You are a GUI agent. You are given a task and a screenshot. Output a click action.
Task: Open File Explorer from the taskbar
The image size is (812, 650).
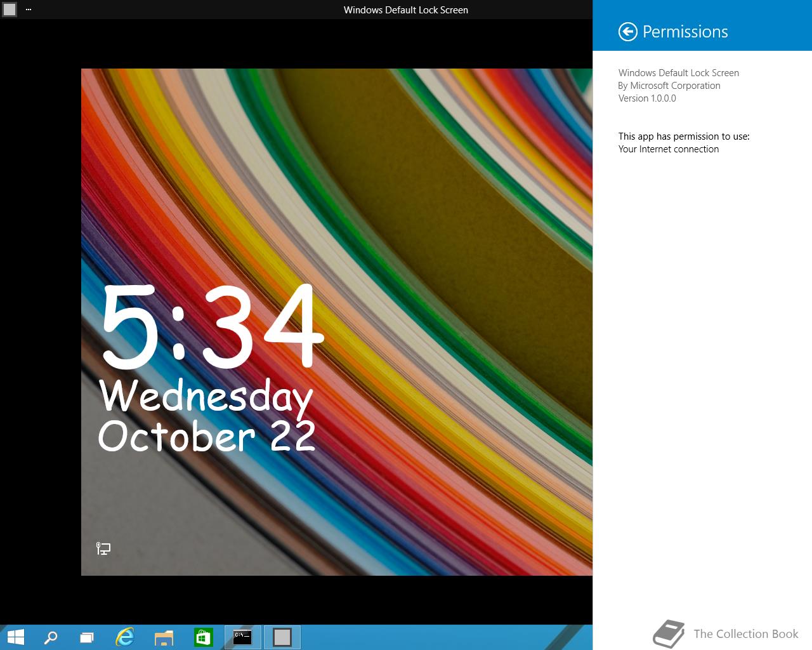click(x=164, y=637)
